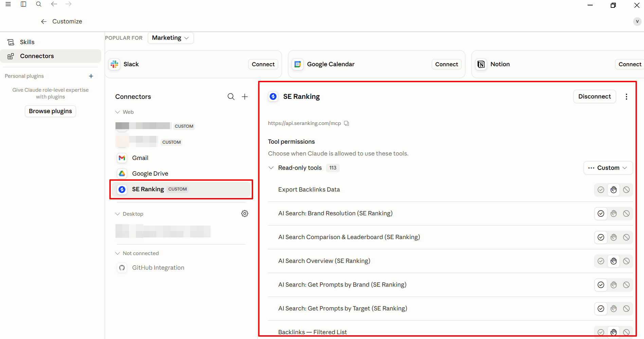Click the 113 tools count badge
Viewport: 644px width, 339px height.
[x=333, y=168]
